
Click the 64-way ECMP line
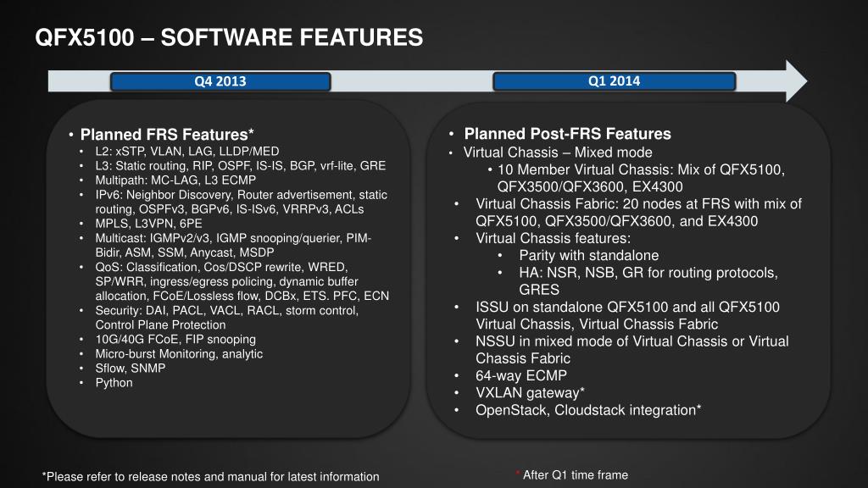(x=521, y=375)
